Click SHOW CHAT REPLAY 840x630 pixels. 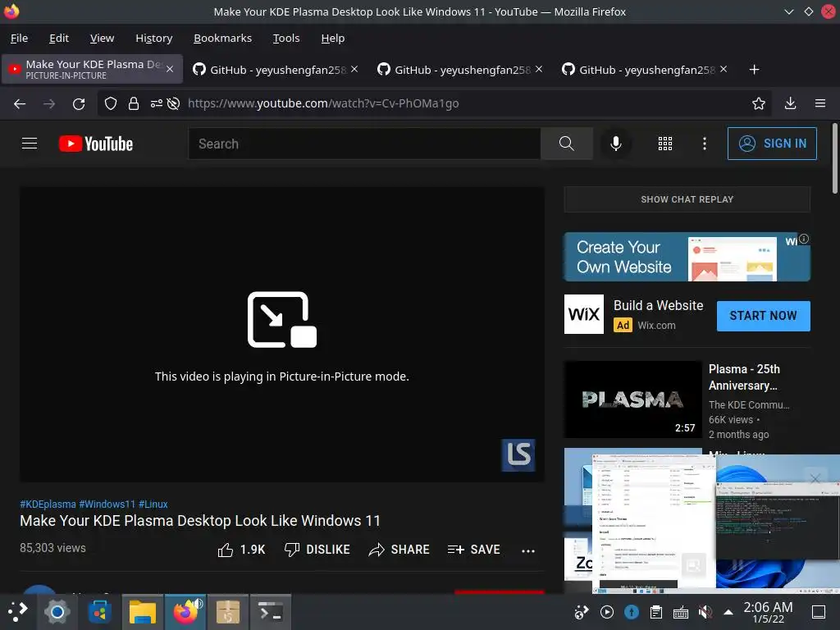click(x=687, y=199)
